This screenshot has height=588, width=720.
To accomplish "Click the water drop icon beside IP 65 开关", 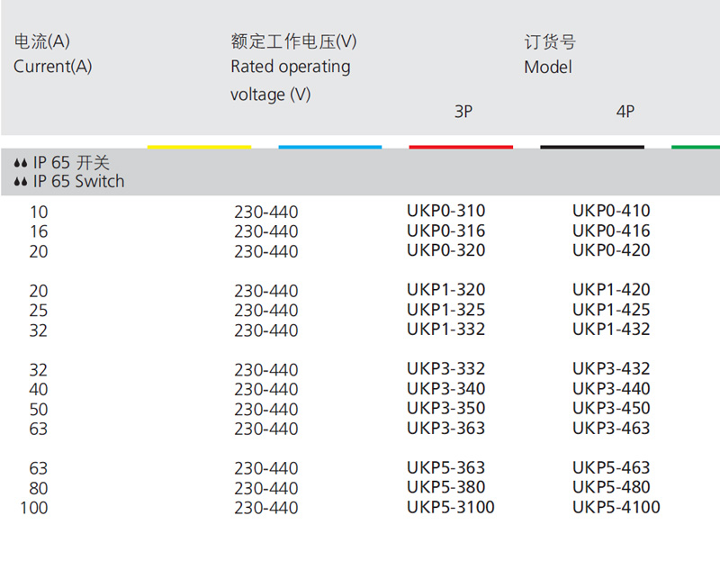I will coord(22,164).
